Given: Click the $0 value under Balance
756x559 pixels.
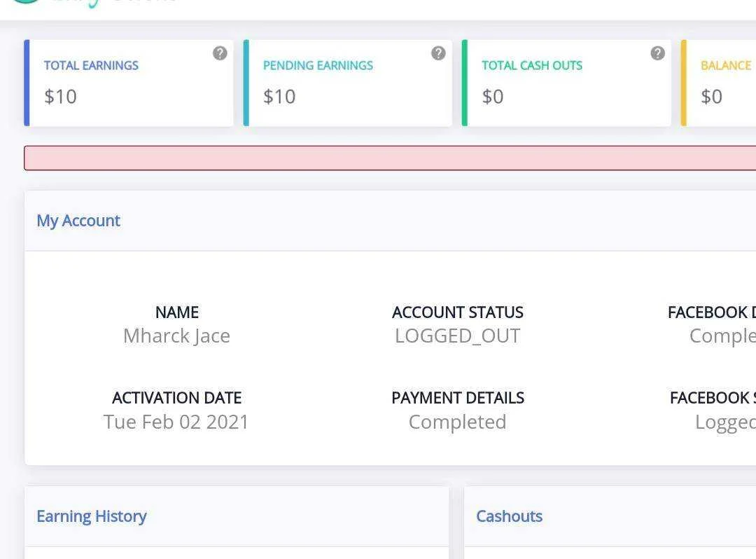Looking at the screenshot, I should [x=712, y=97].
